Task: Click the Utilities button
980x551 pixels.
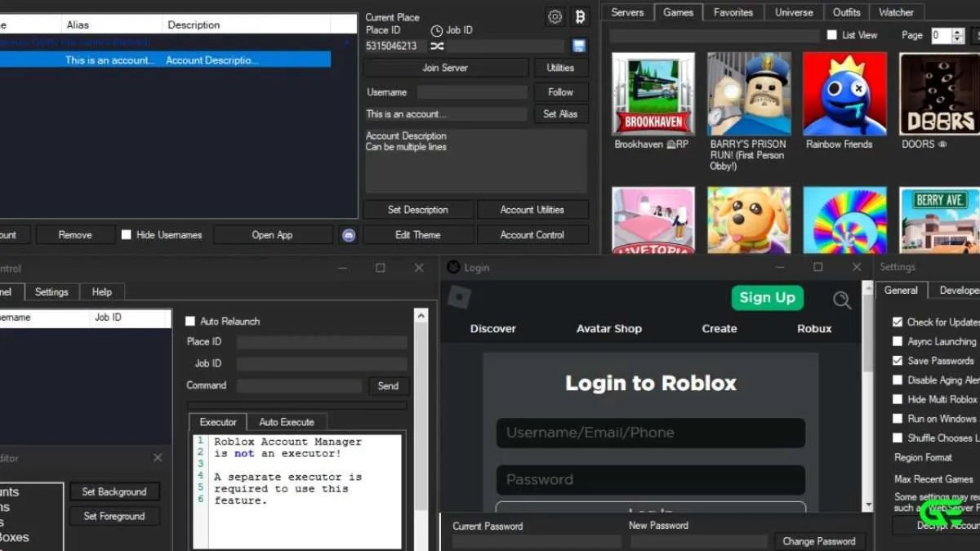Action: pyautogui.click(x=560, y=68)
